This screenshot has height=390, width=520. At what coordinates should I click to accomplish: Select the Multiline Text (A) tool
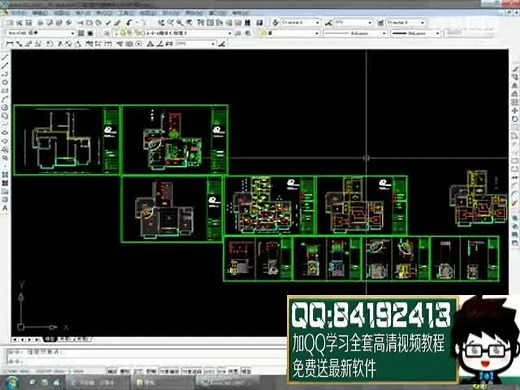click(5, 208)
